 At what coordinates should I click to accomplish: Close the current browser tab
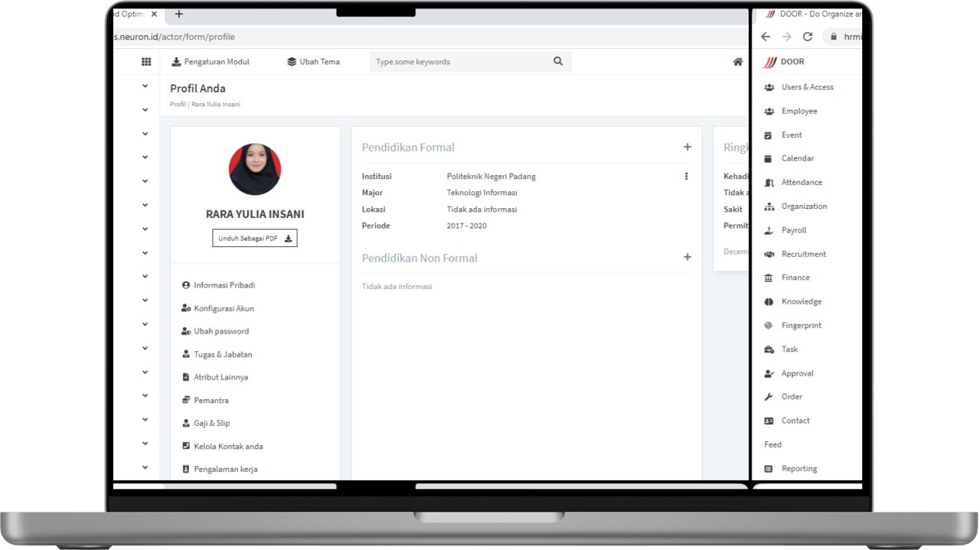point(154,14)
